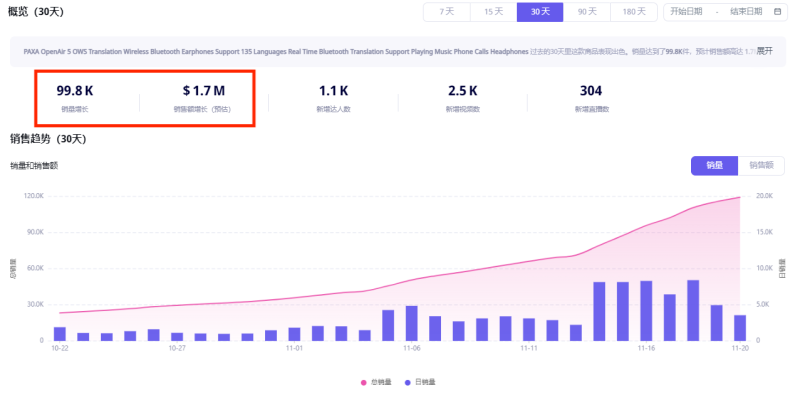Select the 180天 time range
Screen dimensions: 800x395
(x=634, y=12)
